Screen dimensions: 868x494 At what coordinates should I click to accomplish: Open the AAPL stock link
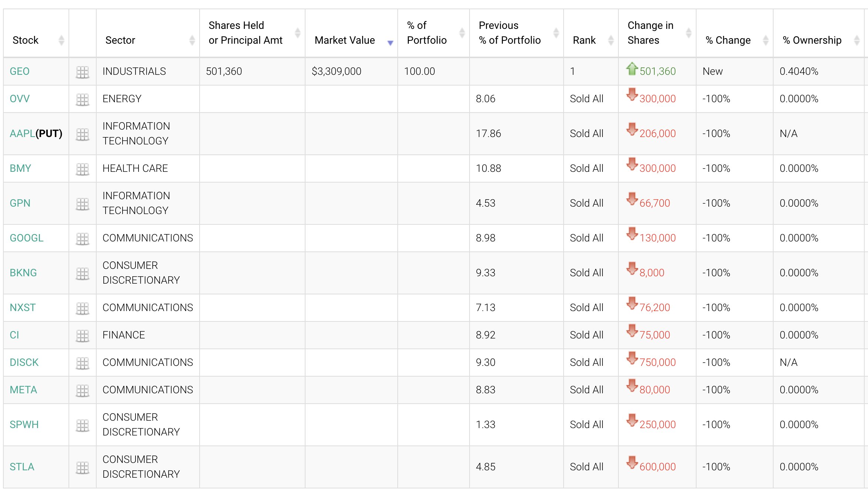click(22, 134)
